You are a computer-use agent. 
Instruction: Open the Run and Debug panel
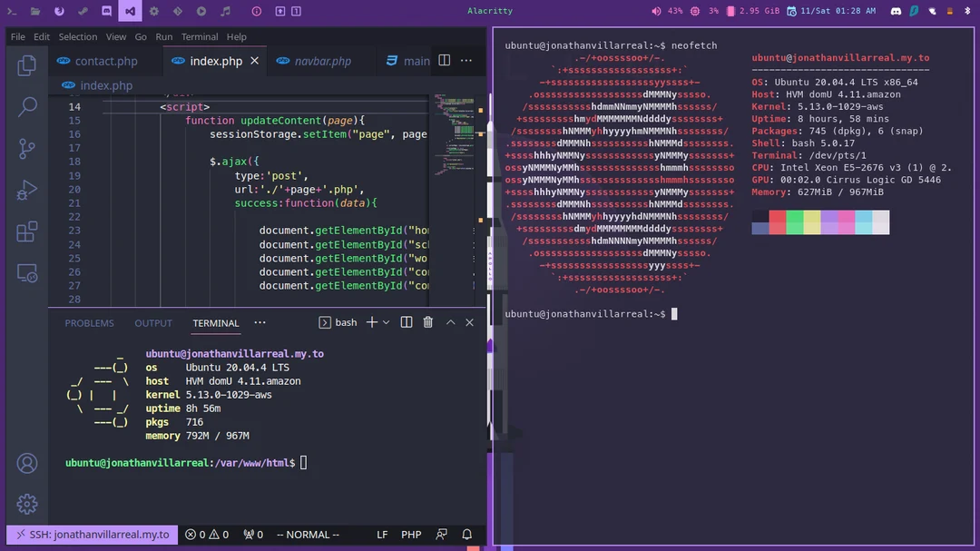tap(26, 190)
